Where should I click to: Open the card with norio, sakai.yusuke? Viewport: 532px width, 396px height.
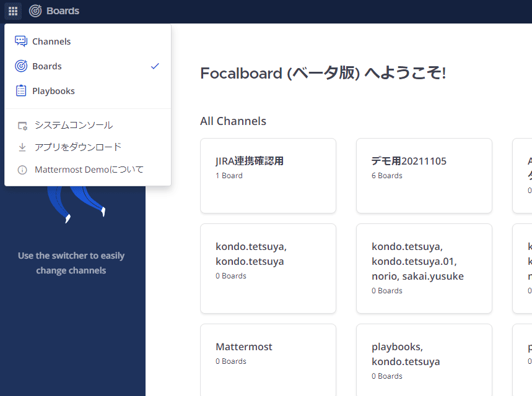coord(424,269)
